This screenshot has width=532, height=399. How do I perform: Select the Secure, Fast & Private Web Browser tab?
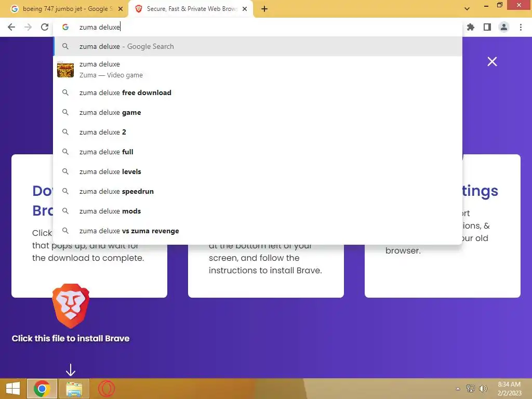click(191, 9)
